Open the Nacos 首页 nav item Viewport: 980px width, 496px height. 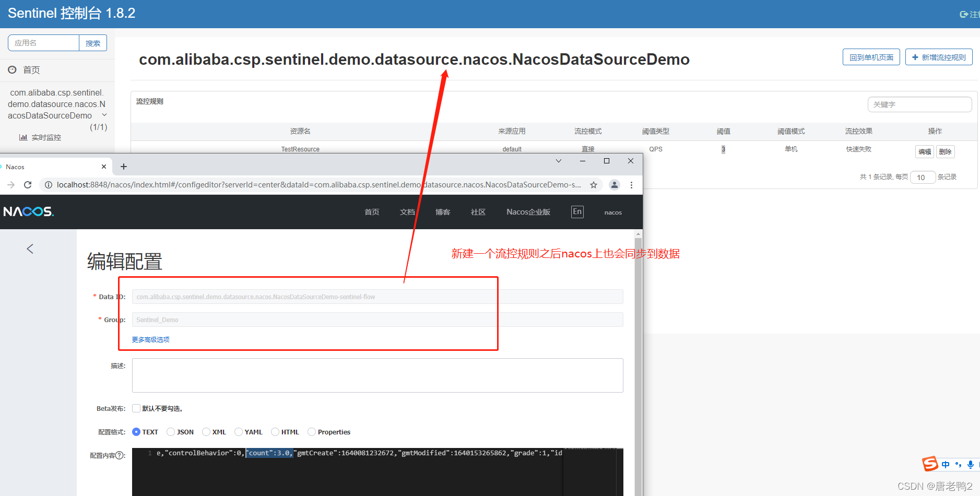372,212
